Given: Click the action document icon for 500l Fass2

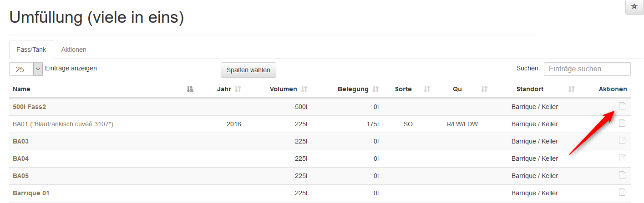Looking at the screenshot, I should pos(622,106).
